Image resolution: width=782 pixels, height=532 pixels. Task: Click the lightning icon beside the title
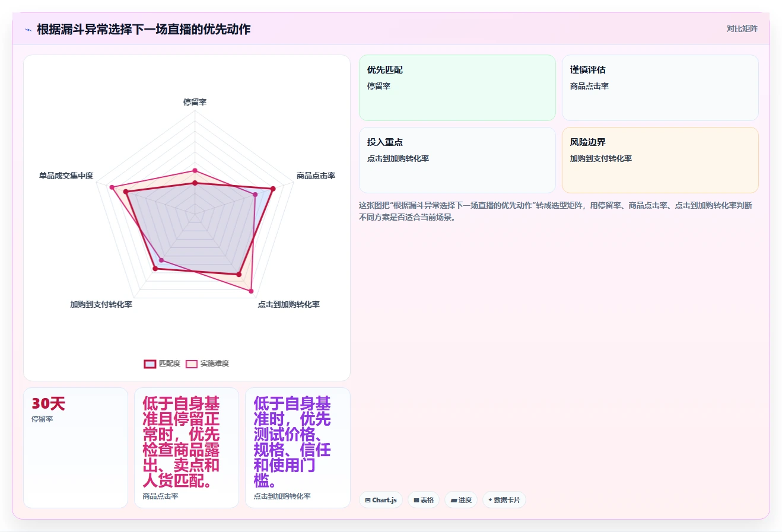point(28,30)
